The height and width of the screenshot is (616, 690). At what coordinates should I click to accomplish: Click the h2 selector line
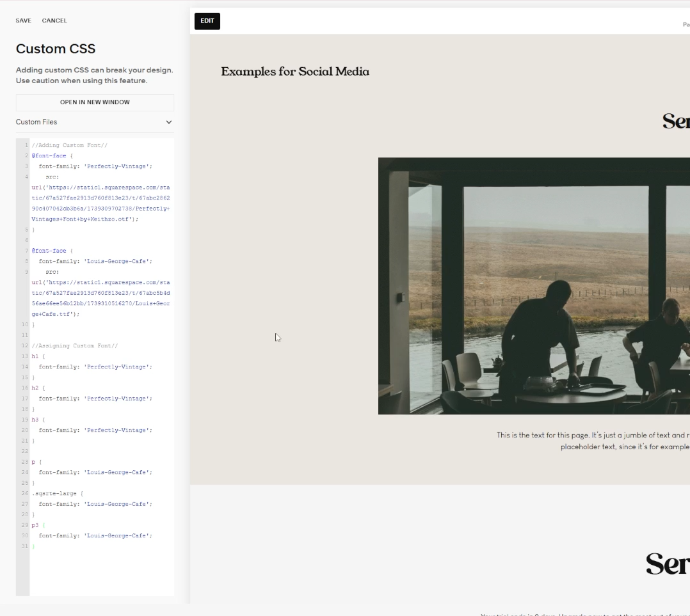[x=38, y=388]
